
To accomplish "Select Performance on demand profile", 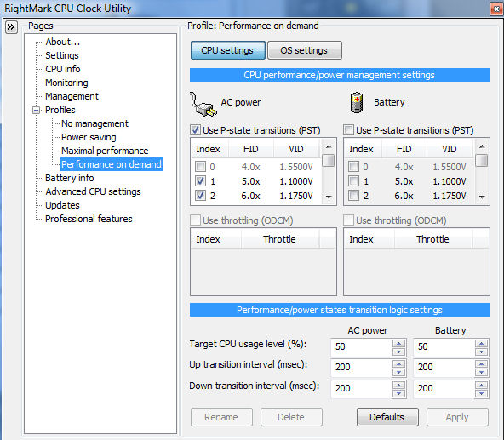I will click(112, 164).
